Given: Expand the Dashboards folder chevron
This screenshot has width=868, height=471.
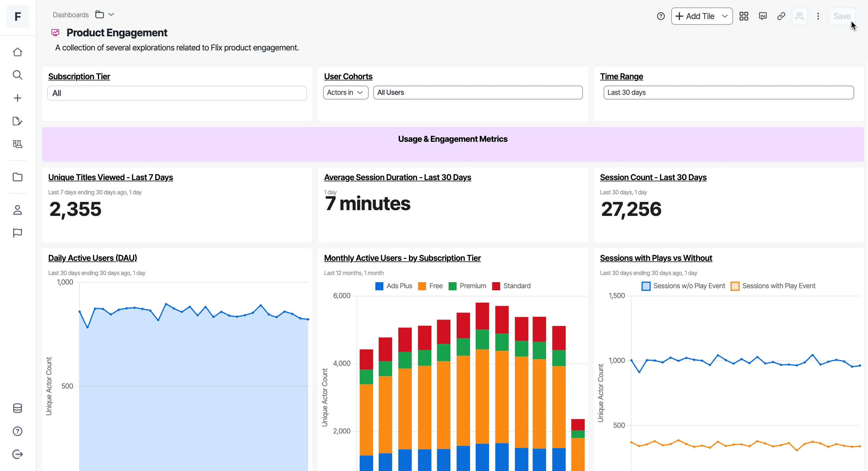Looking at the screenshot, I should coord(111,14).
